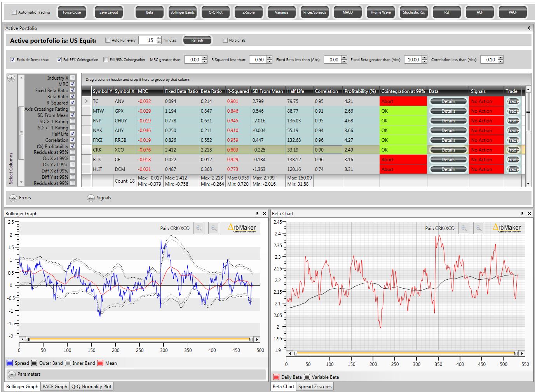Increase the Auto Run minutes value
Image resolution: width=535 pixels, height=392 pixels.
pos(159,38)
